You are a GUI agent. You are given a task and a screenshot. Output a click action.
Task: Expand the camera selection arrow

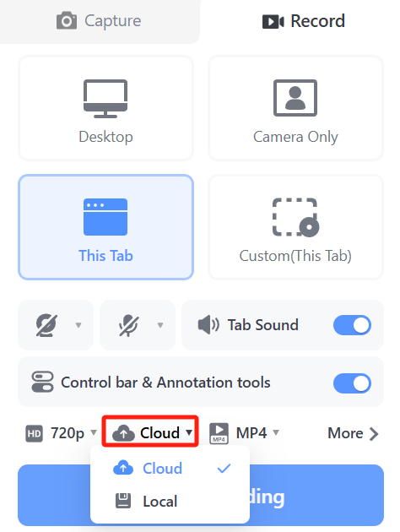pyautogui.click(x=78, y=325)
